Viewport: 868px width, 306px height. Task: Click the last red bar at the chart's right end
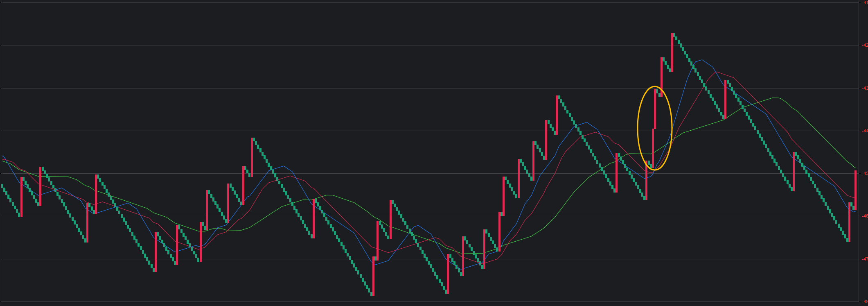pos(855,190)
